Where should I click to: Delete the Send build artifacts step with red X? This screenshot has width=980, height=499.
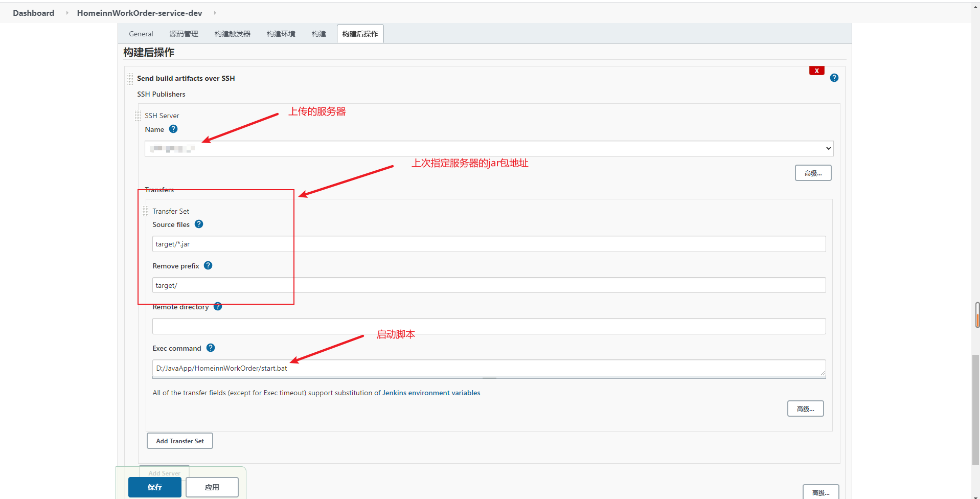point(816,71)
